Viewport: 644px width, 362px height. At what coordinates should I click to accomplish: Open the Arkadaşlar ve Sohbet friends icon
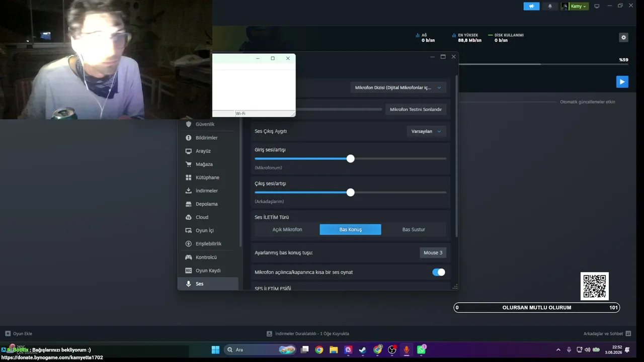628,333
